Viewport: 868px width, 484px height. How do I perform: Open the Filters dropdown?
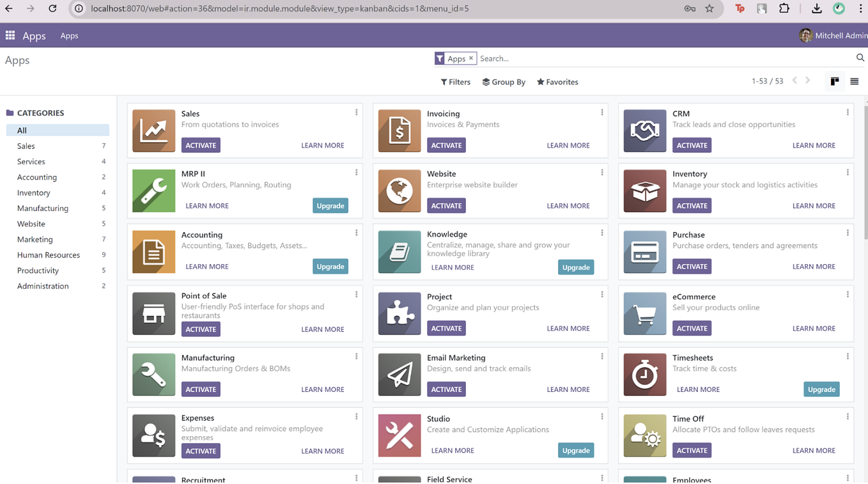click(x=455, y=82)
